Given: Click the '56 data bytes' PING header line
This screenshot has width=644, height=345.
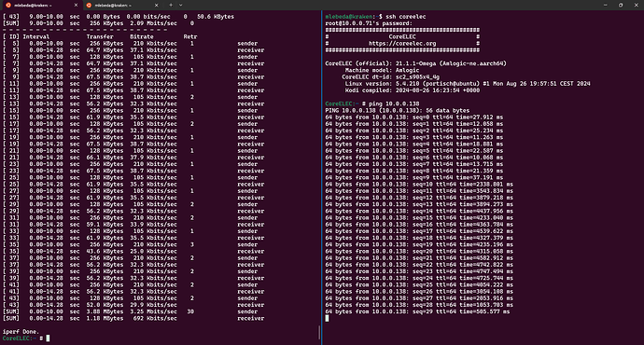Looking at the screenshot, I should [398, 110].
